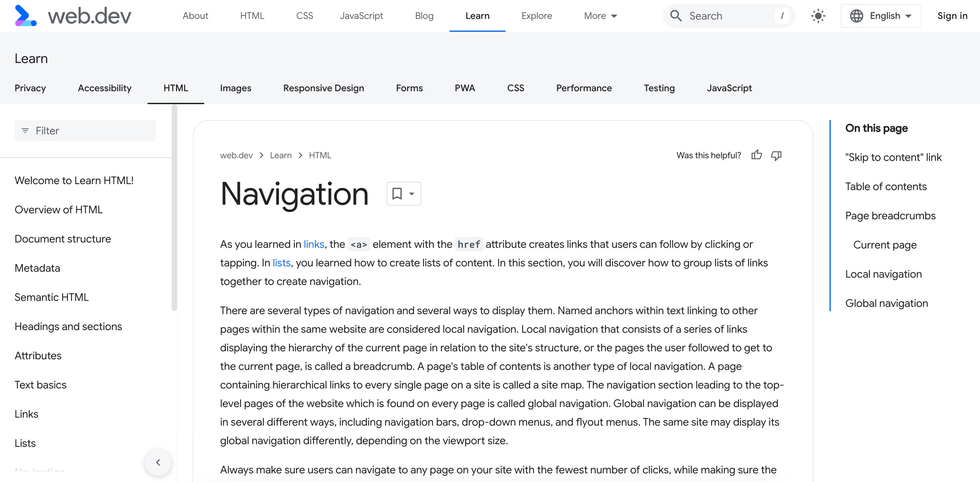Screen dimensions: 980x482
Task: Expand the More navigation dropdown
Action: 599,16
